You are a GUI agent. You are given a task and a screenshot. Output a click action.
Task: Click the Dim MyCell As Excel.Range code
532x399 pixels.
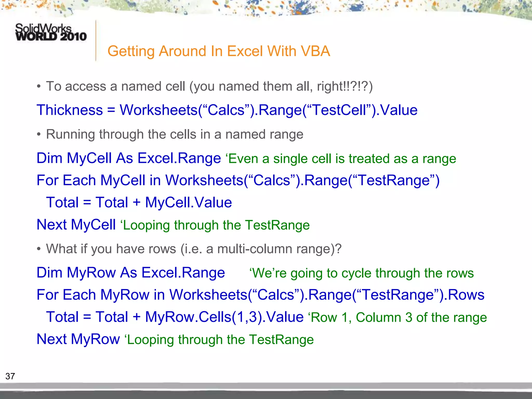[129, 158]
